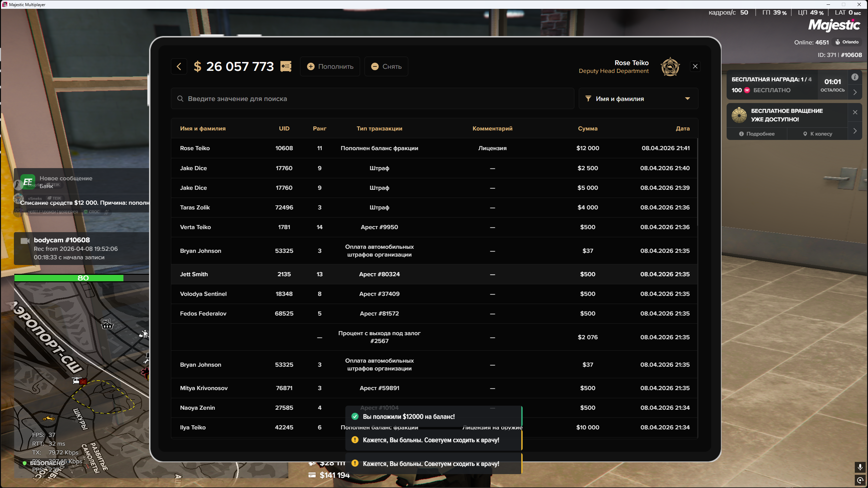Expand the free reward card arrow
The height and width of the screenshot is (488, 868).
tap(855, 92)
